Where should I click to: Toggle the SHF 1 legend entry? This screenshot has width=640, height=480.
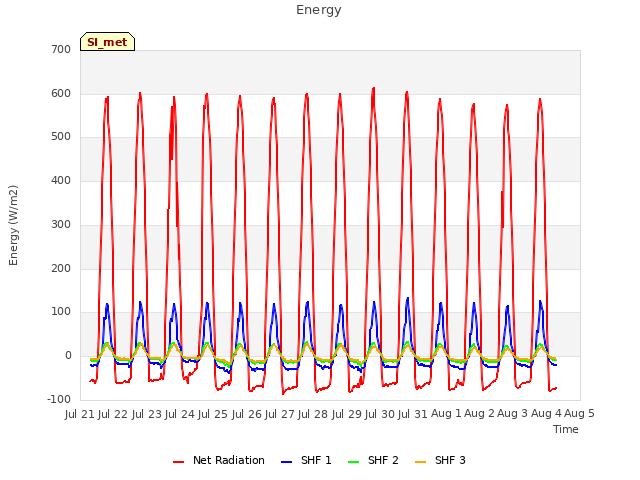[306, 460]
